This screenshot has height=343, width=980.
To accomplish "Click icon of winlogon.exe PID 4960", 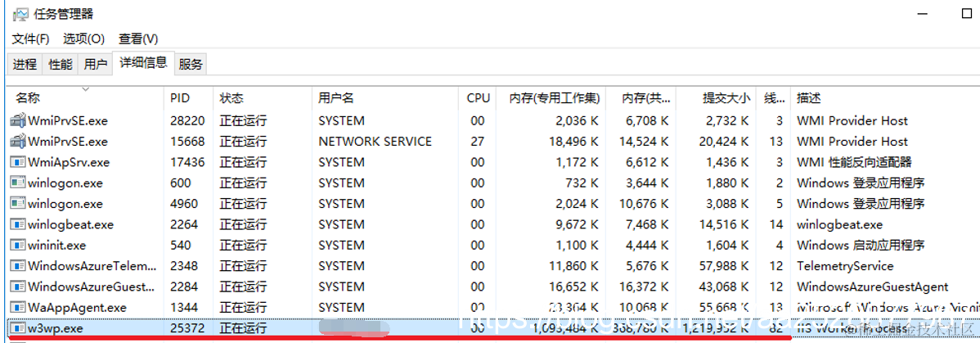I will 18,203.
